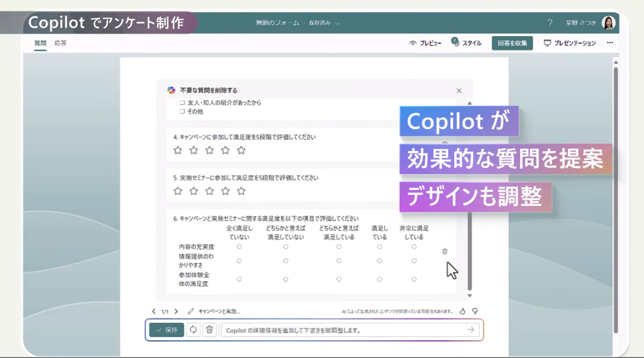Click the page vertical scrollbar thumb
644x358 pixels.
tap(616, 199)
